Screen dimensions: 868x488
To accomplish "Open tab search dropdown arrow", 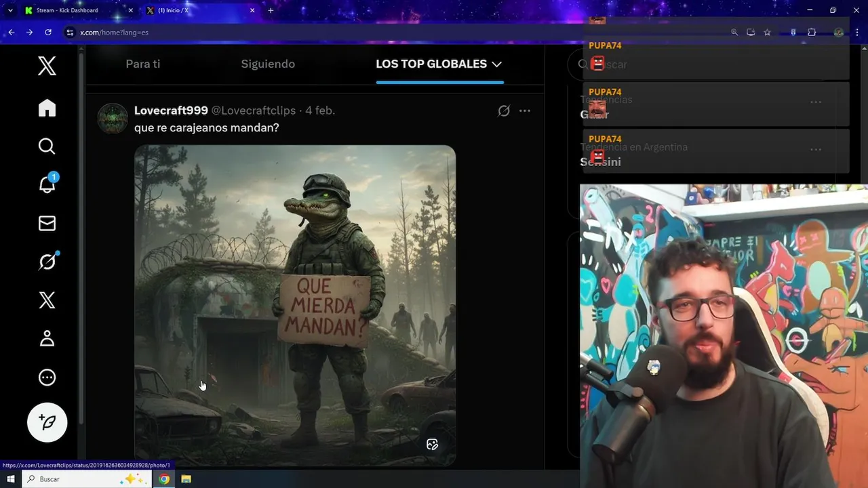I will point(10,10).
